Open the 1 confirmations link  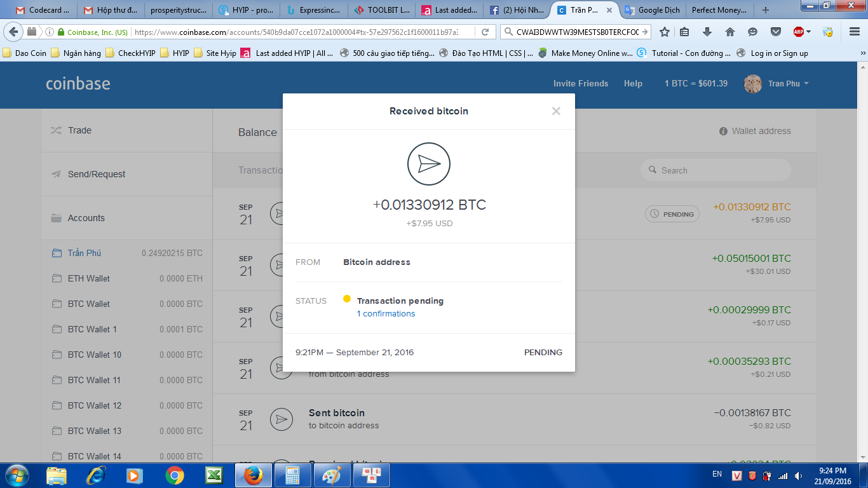pos(386,314)
